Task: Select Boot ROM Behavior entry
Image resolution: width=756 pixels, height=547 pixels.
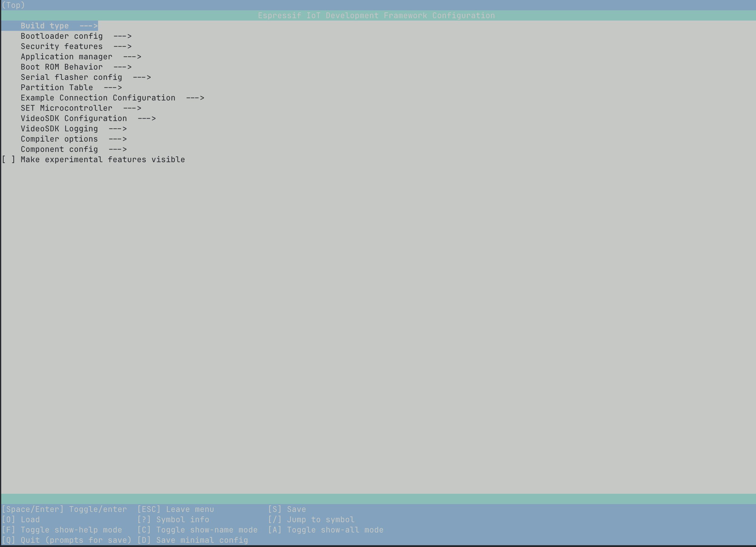Action: (76, 67)
